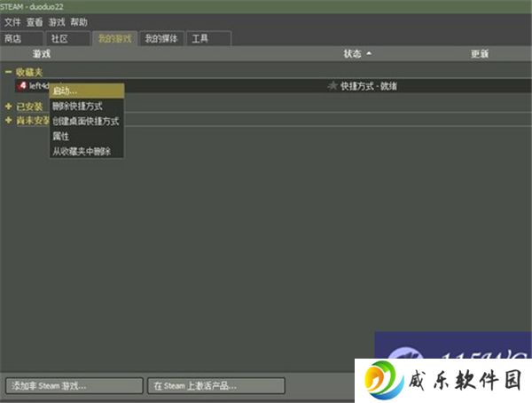532x403 pixels.
Task: Open the 游戏 menu
Action: click(x=57, y=22)
